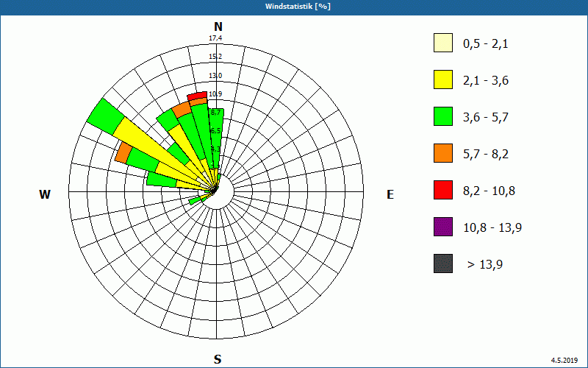Click the 17,4 axis scale value

coord(215,38)
